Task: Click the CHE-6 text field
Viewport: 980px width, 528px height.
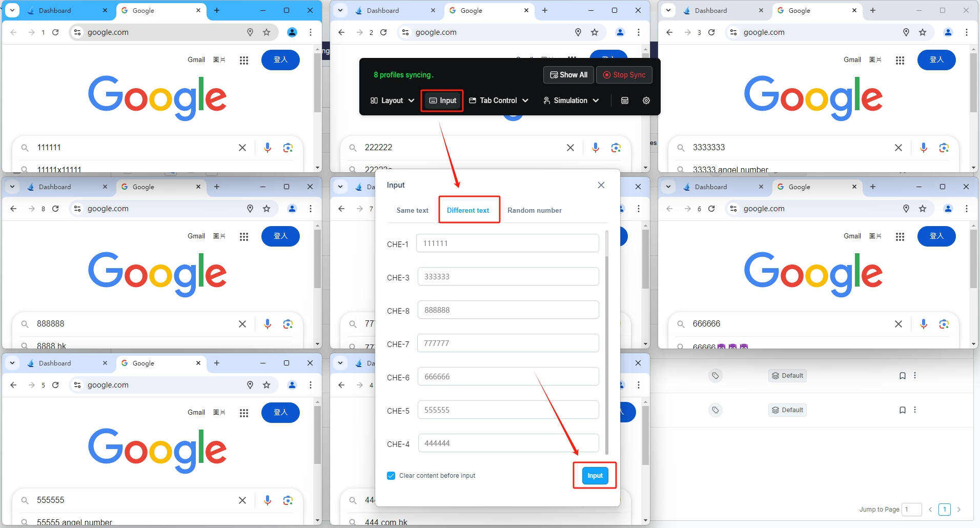Action: pyautogui.click(x=508, y=377)
